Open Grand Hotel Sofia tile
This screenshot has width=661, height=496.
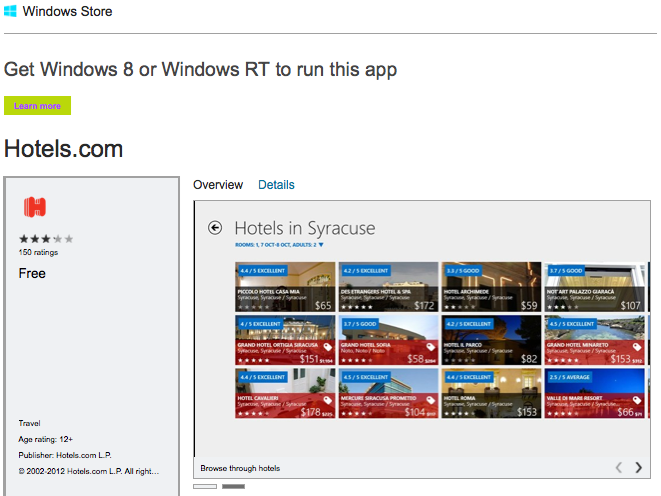coord(388,340)
